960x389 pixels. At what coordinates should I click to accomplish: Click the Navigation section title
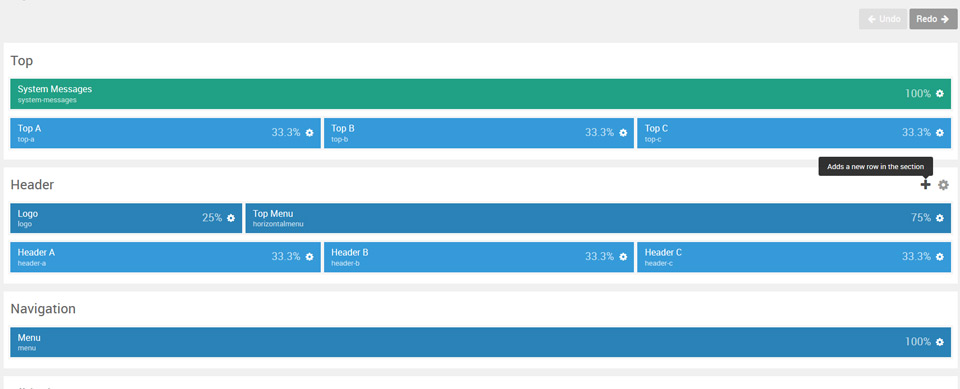(x=43, y=309)
